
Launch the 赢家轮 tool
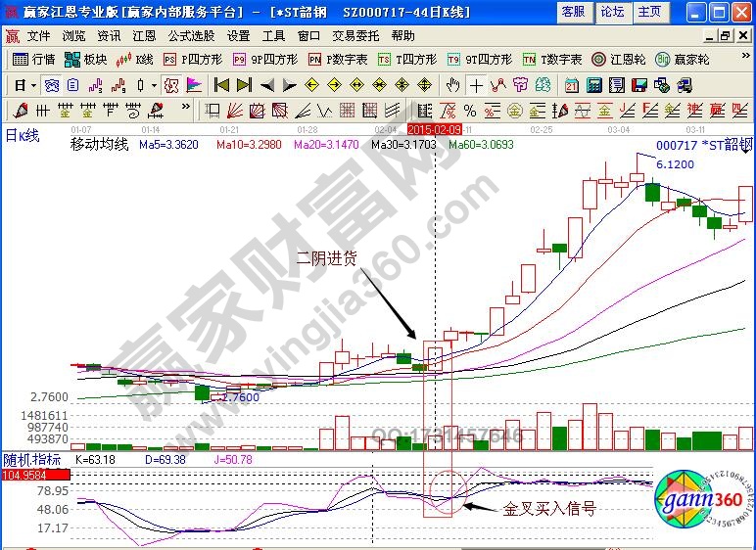pyautogui.click(x=681, y=59)
